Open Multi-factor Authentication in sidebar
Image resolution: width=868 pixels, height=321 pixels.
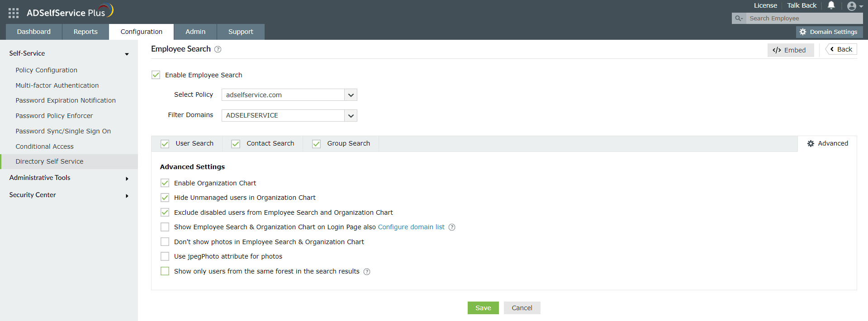point(57,85)
